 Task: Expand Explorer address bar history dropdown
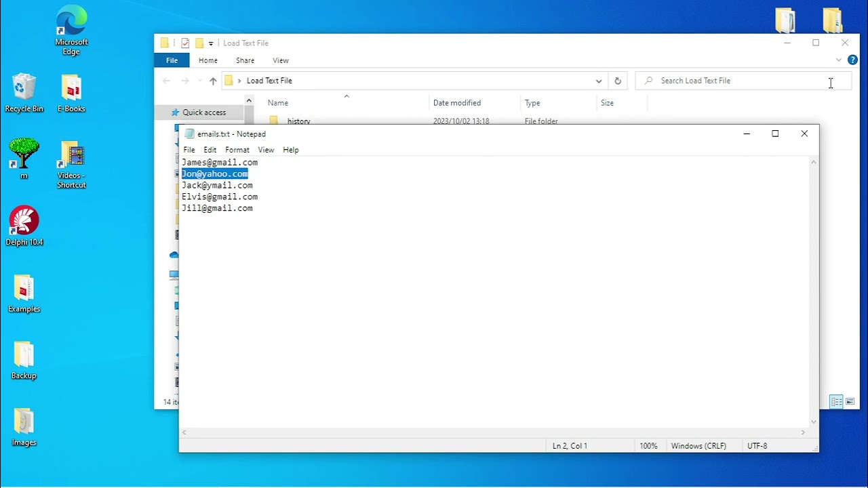pos(599,81)
